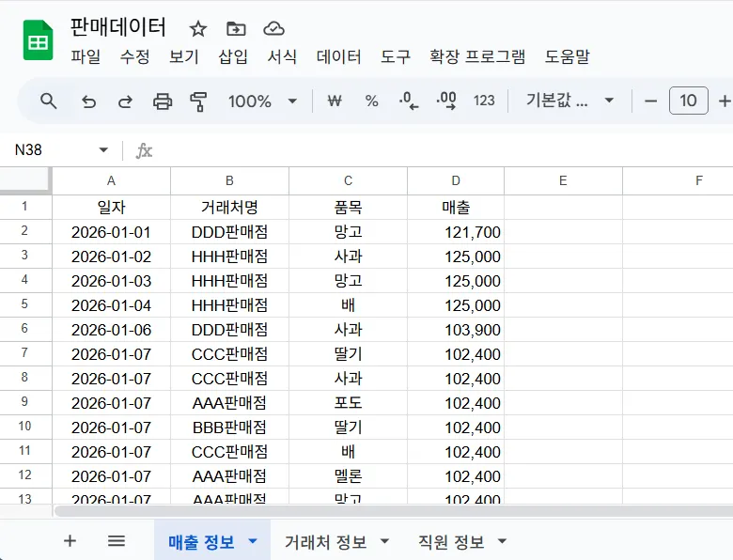The width and height of the screenshot is (733, 560).
Task: Open the 100% zoom dropdown
Action: [x=263, y=101]
